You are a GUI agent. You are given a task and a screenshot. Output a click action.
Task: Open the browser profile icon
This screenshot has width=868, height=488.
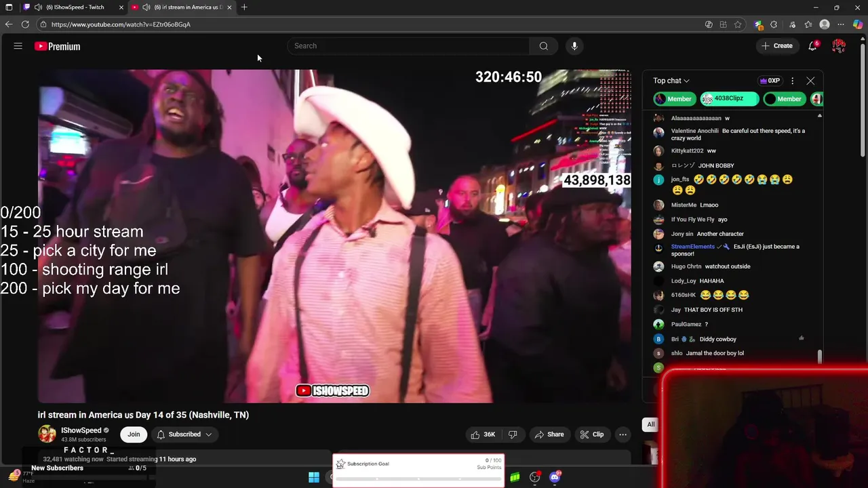coord(825,24)
